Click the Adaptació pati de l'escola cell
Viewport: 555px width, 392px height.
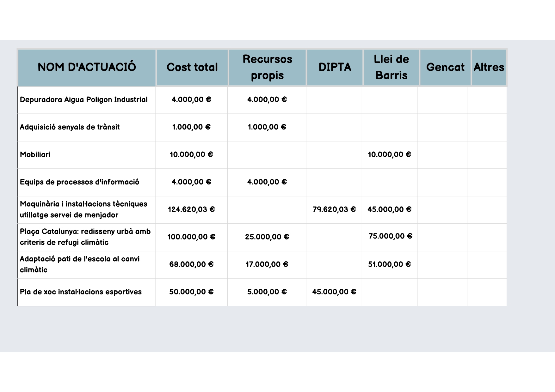pos(80,264)
